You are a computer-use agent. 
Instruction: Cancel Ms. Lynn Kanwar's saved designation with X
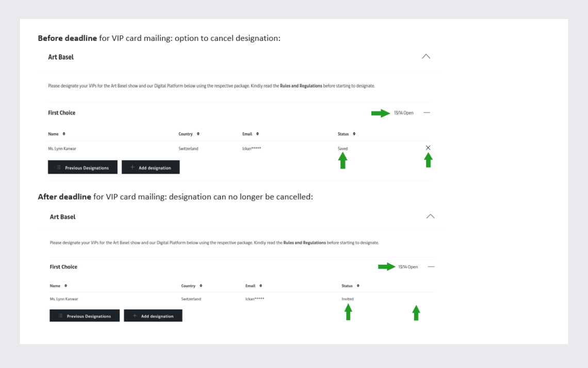[428, 148]
